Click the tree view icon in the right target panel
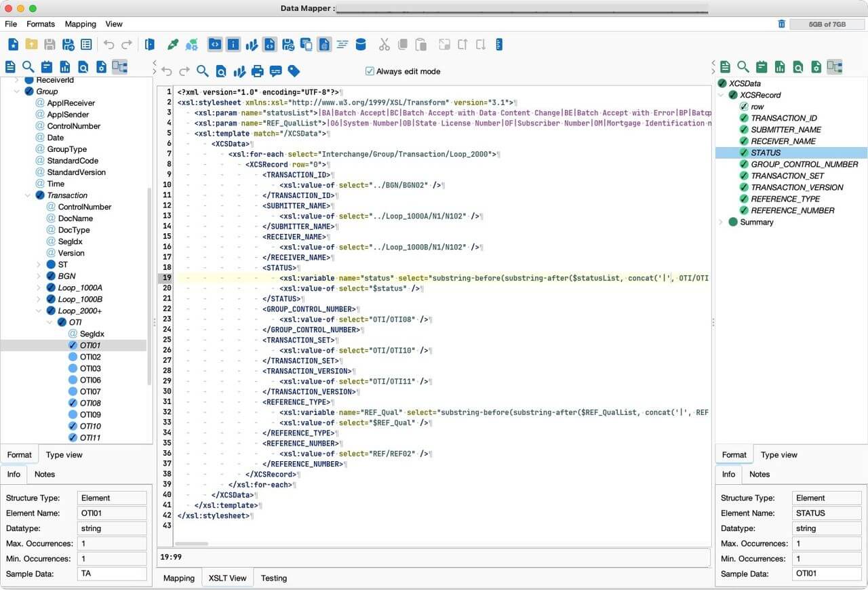This screenshot has width=868, height=590. tap(835, 66)
